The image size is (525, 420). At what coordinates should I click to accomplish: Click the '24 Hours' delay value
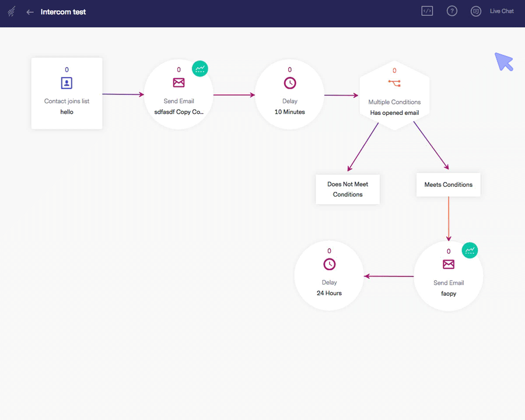(x=329, y=293)
